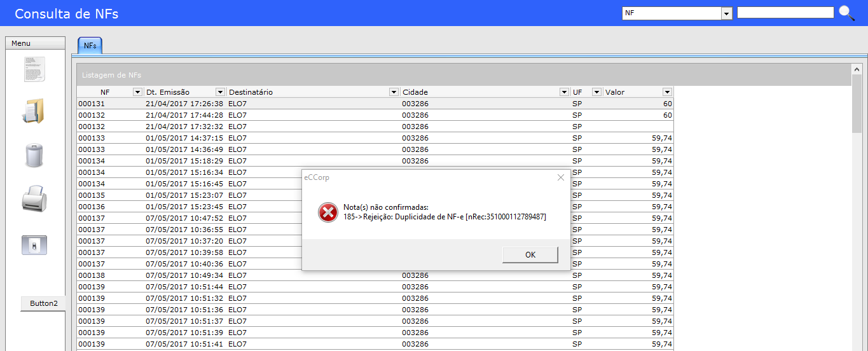Click the Valor column header label
The height and width of the screenshot is (351, 868).
pos(615,92)
